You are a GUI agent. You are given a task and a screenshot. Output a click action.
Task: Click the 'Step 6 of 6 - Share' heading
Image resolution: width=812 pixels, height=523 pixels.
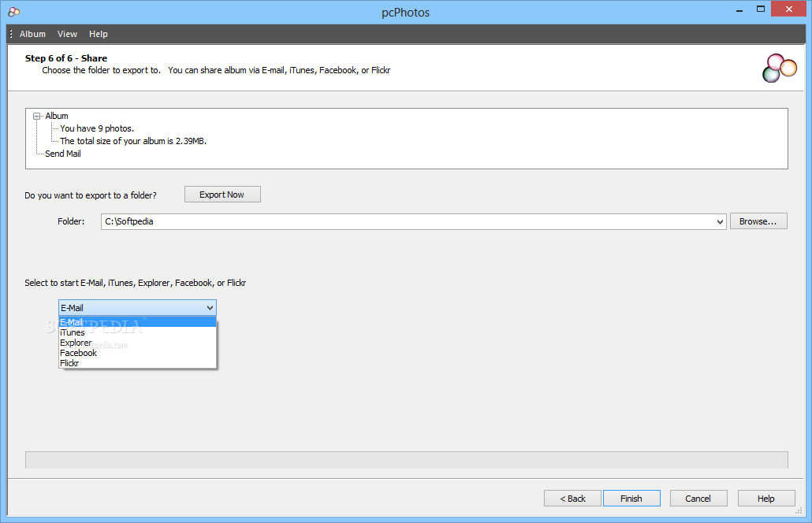(66, 58)
